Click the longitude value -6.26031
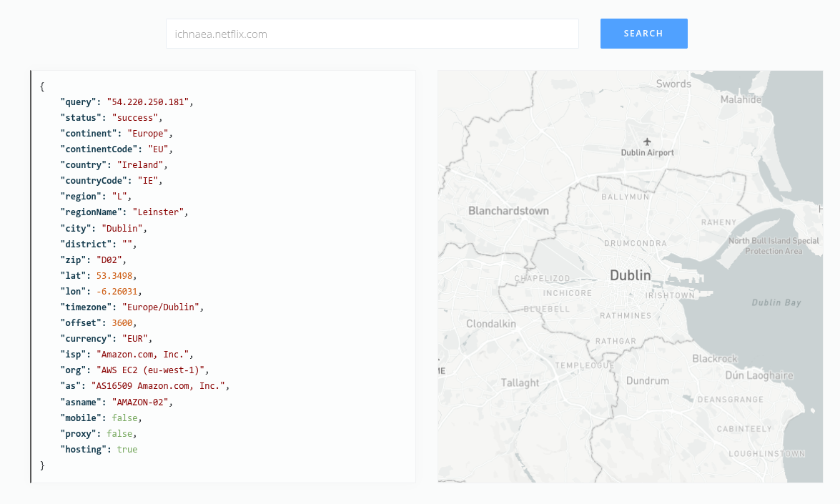Screen dimensions: 840x504 [117, 292]
